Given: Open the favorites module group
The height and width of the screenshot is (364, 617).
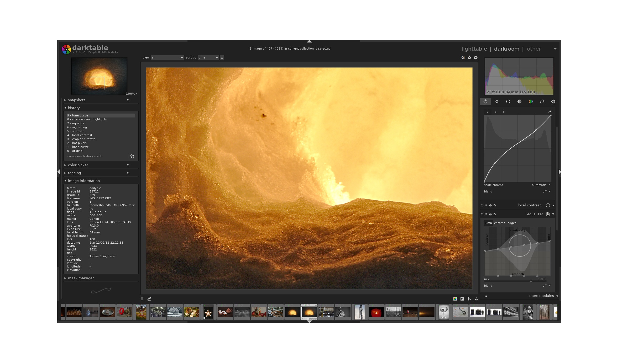Looking at the screenshot, I should pos(497,101).
